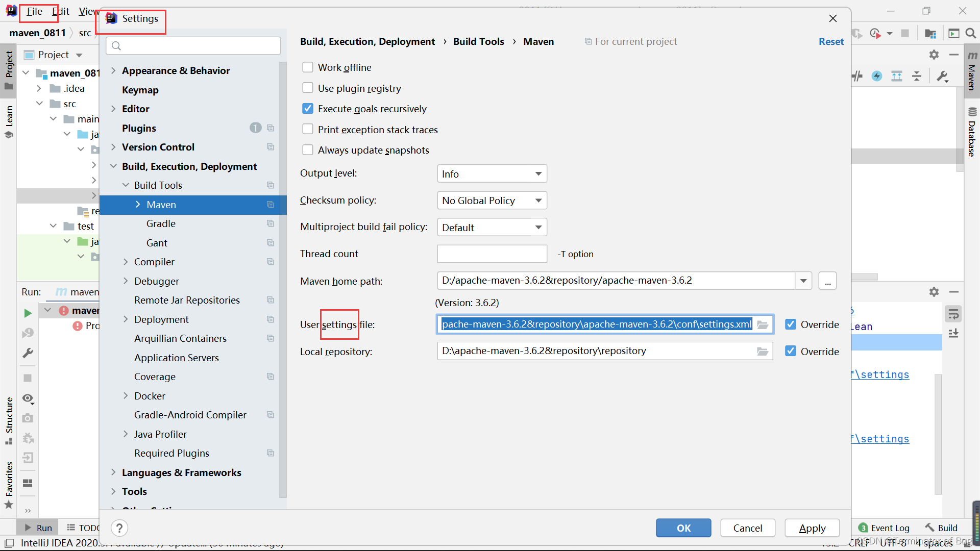Click the red error icon beside maven run entry
The image size is (980, 551).
[x=64, y=310]
